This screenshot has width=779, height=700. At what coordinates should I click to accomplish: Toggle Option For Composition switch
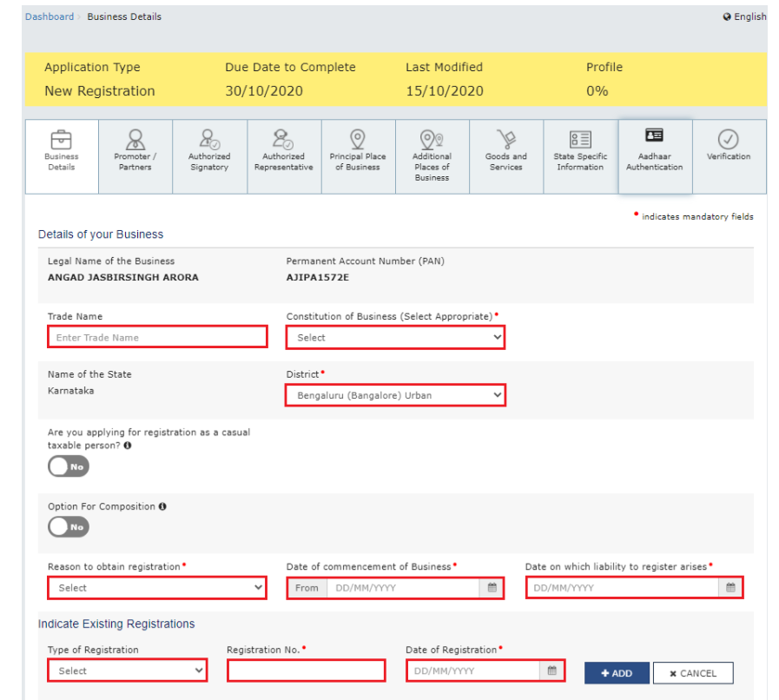point(69,526)
